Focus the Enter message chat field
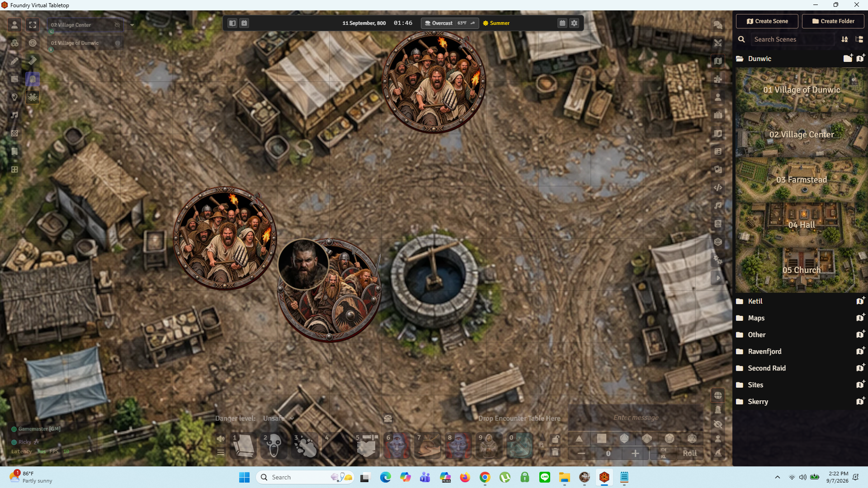The width and height of the screenshot is (868, 488). [x=636, y=418]
